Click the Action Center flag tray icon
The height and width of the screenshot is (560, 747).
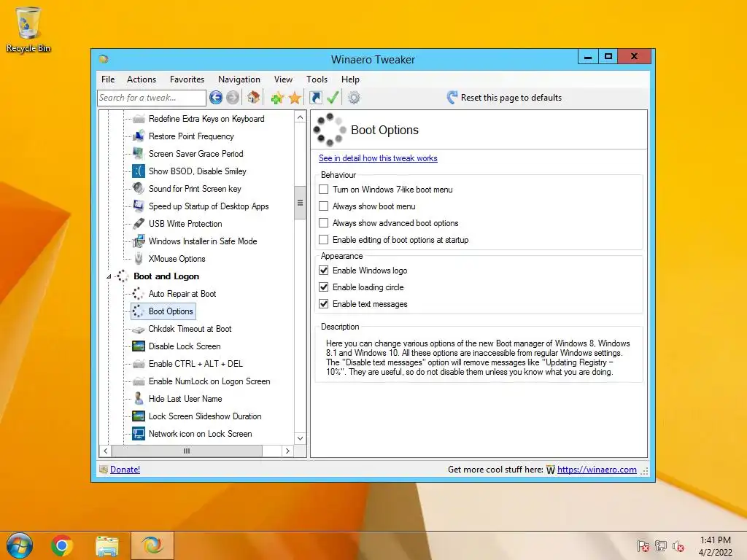[643, 546]
